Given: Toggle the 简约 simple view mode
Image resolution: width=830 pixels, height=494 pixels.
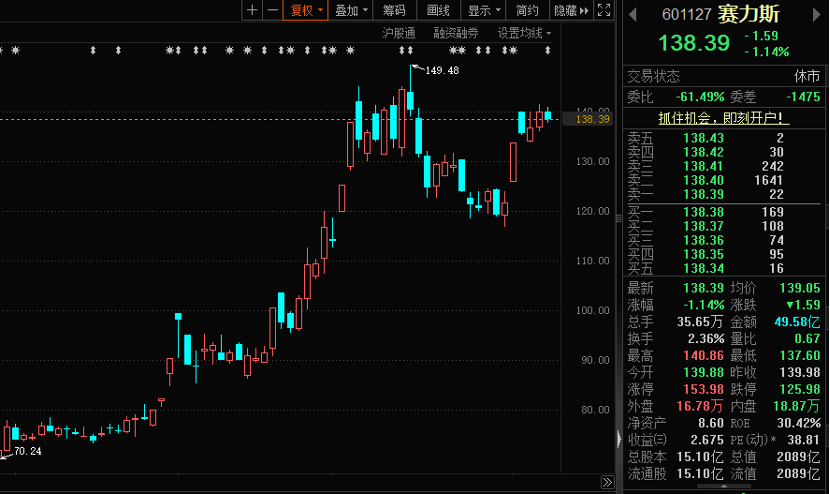Looking at the screenshot, I should tap(527, 10).
